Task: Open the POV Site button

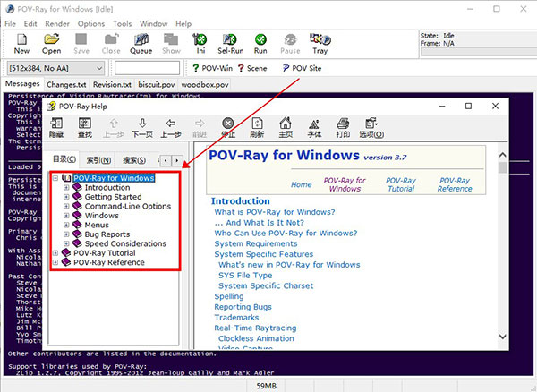Action: [x=302, y=68]
